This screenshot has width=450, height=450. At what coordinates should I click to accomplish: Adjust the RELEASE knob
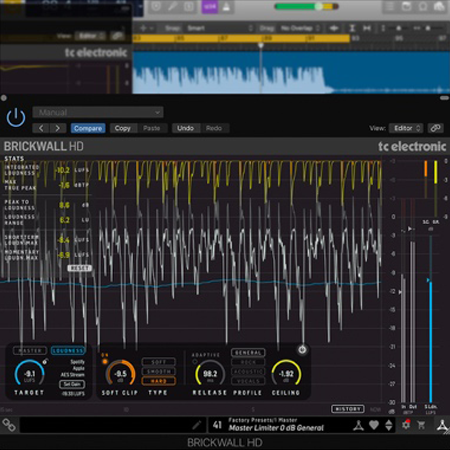210,374
